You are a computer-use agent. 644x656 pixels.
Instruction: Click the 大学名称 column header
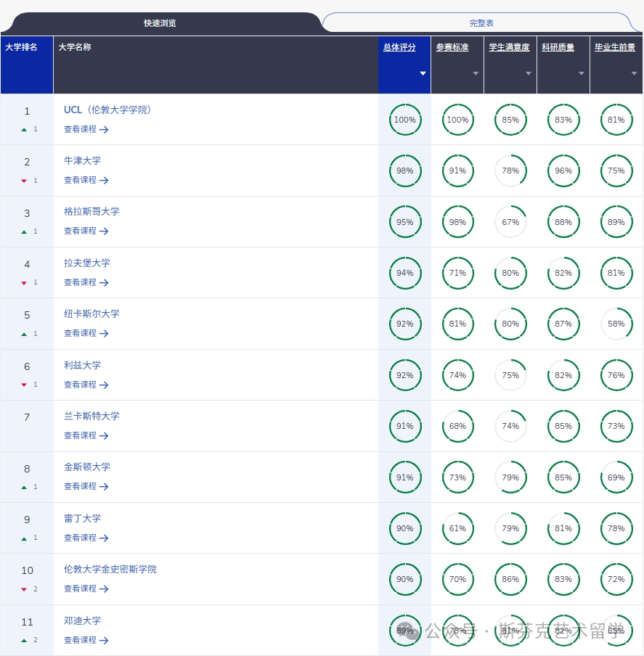[x=216, y=65]
